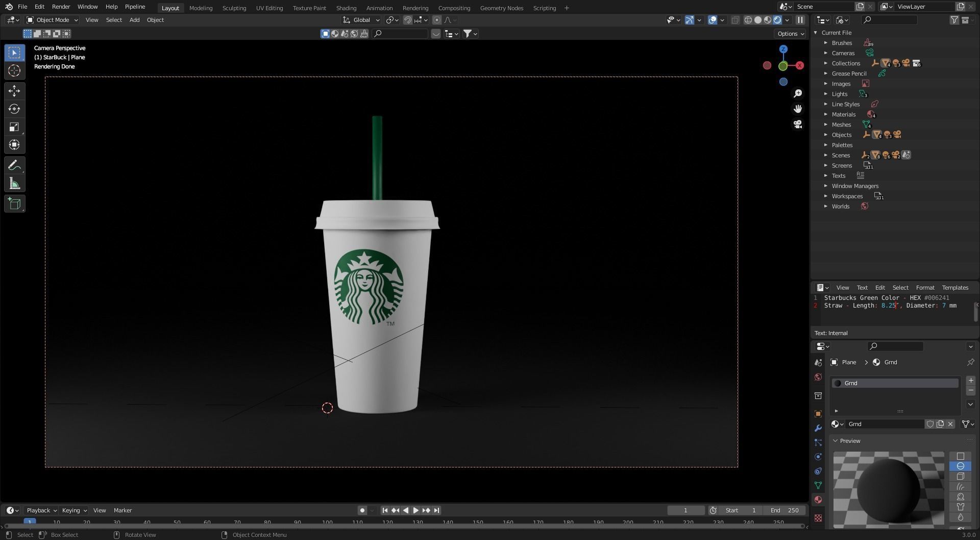Select cube material preview type
Screen dimensions: 980x540
(960, 476)
